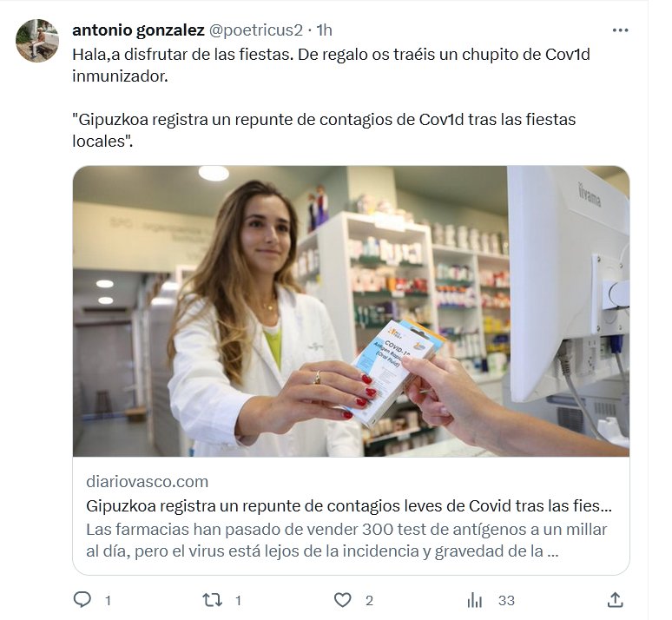Click the view count 33

tap(506, 600)
